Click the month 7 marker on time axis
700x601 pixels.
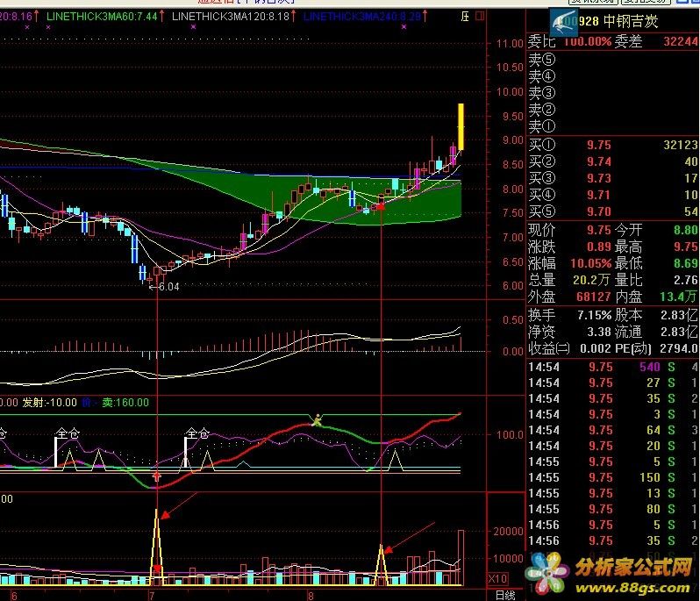click(152, 596)
